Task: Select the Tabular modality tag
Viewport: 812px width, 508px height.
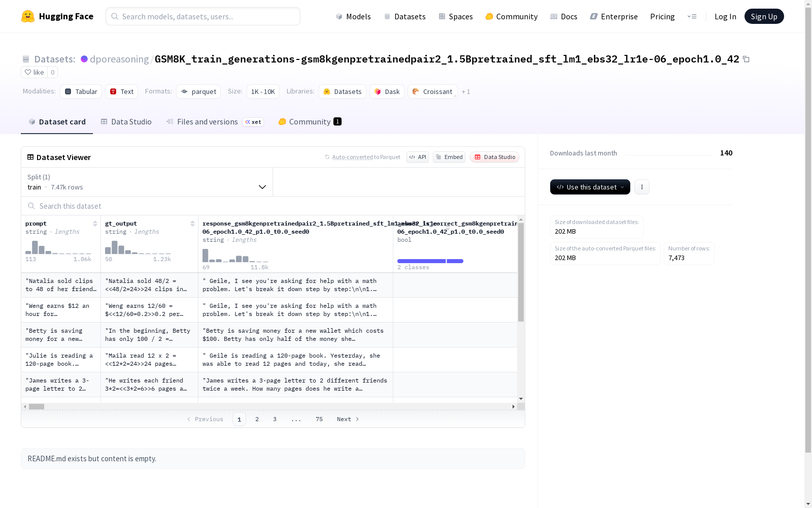Action: pos(81,91)
